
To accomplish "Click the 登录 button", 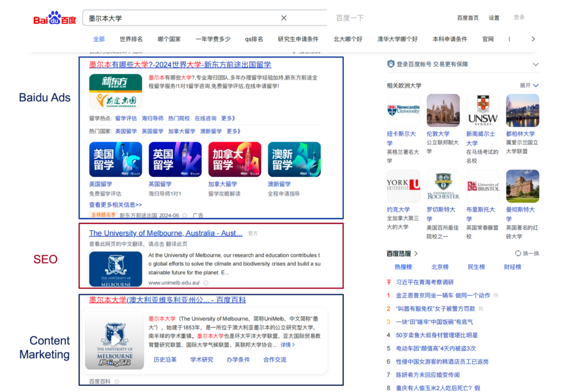I will coord(519,17).
